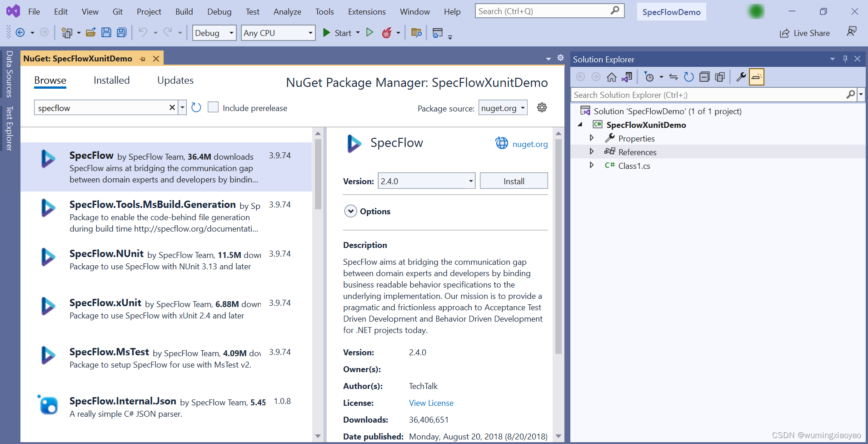Expand the Class1.cs tree node
This screenshot has height=444, width=868.
(x=592, y=165)
